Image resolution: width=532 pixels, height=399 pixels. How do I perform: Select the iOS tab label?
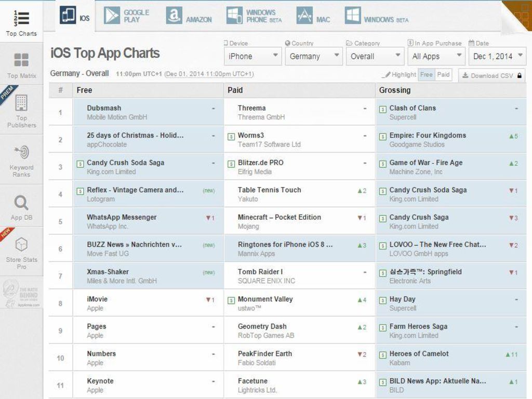click(85, 18)
